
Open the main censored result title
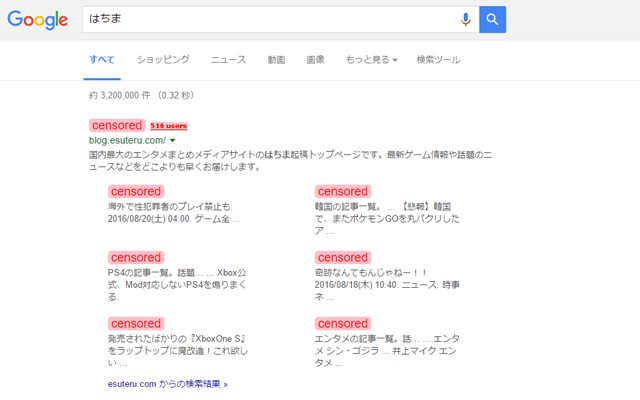pyautogui.click(x=117, y=125)
